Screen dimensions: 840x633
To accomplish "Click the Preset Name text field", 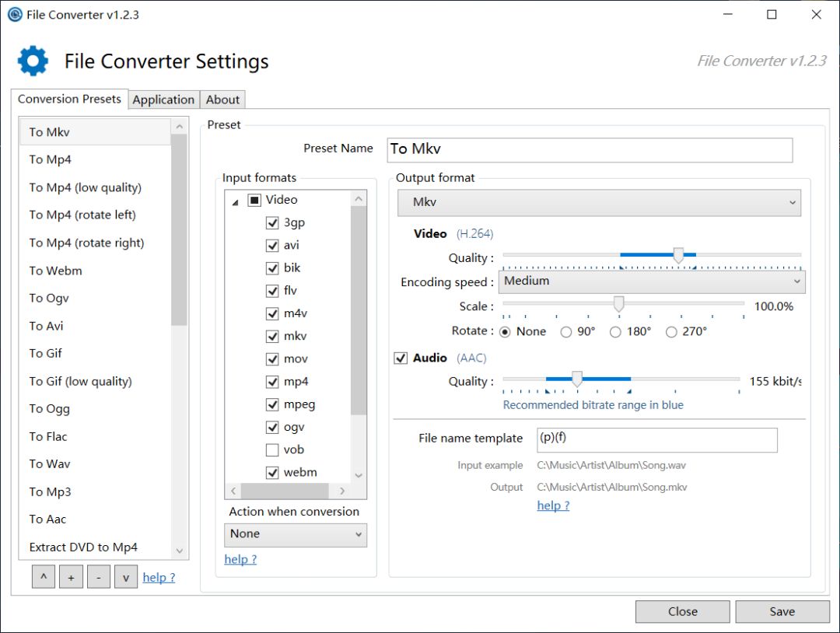I will click(x=590, y=149).
